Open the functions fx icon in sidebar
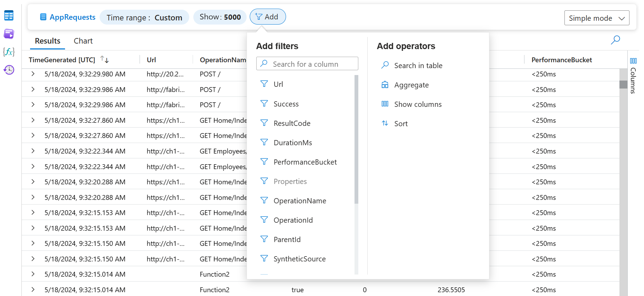 pyautogui.click(x=9, y=52)
